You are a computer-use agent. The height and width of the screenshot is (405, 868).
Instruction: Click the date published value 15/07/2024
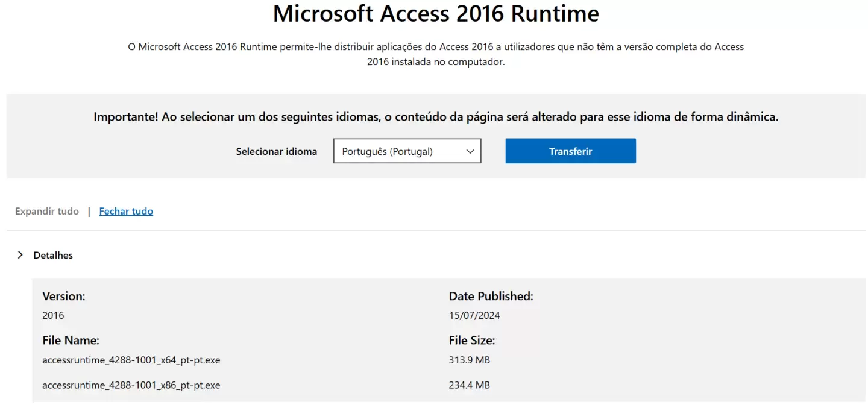pyautogui.click(x=474, y=315)
